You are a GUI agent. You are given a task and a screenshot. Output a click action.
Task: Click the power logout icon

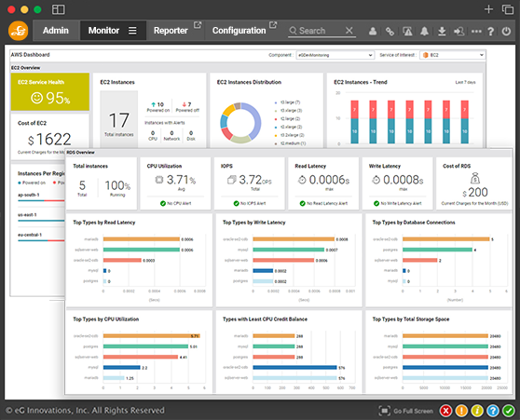506,31
